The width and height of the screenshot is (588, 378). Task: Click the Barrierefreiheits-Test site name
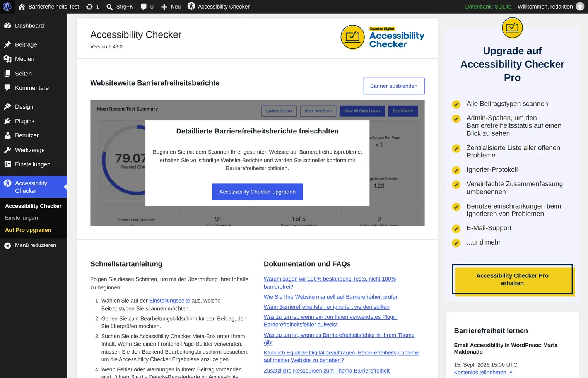click(54, 7)
